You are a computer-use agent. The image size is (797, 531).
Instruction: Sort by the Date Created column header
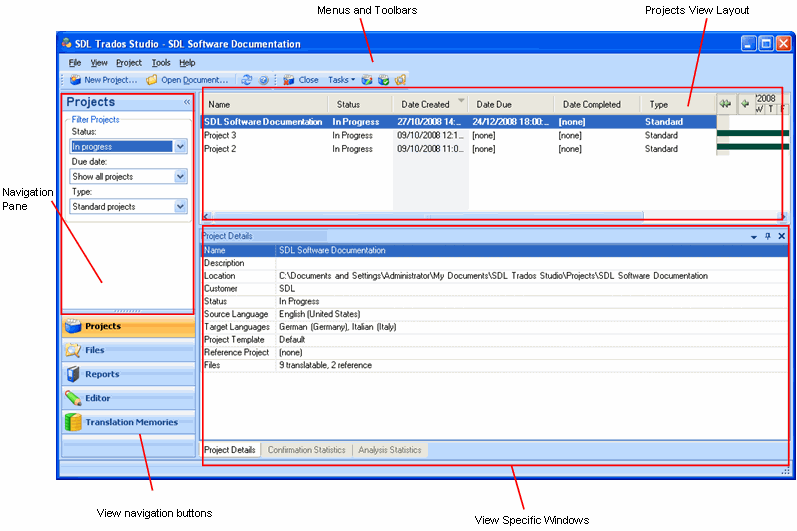(430, 104)
